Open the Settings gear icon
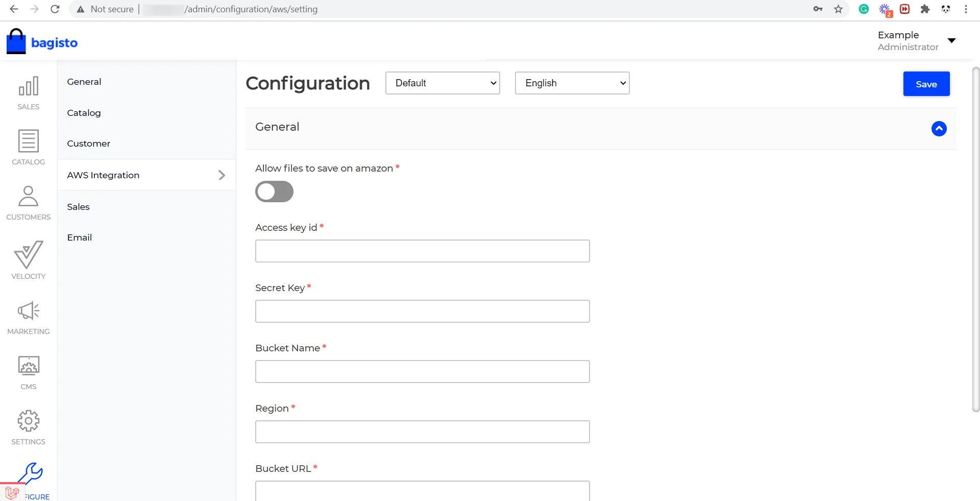Viewport: 980px width, 501px height. pyautogui.click(x=29, y=421)
